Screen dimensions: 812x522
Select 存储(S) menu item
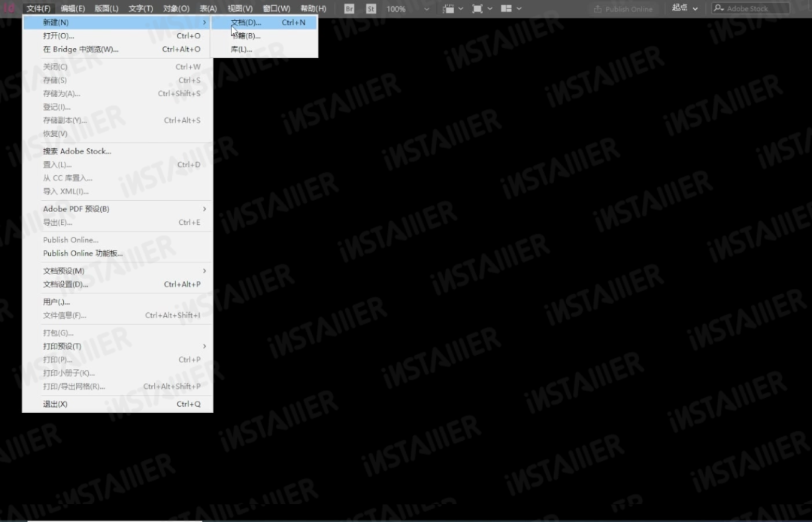tap(117, 80)
